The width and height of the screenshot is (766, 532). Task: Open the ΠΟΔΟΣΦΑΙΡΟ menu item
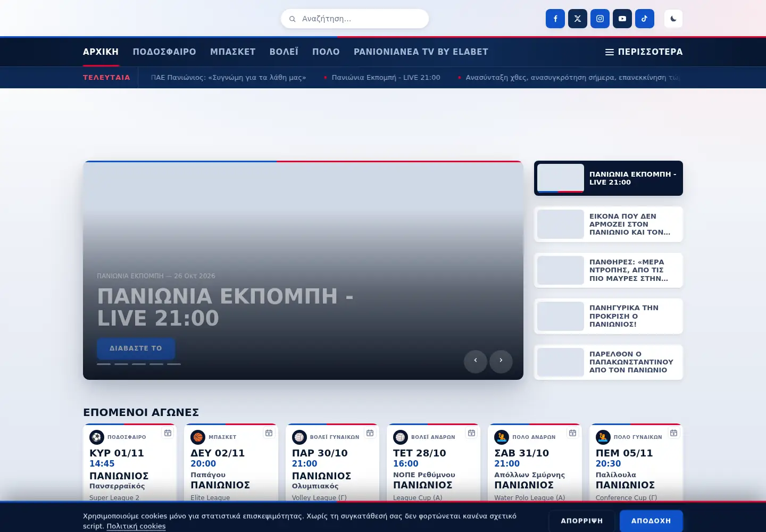[164, 52]
